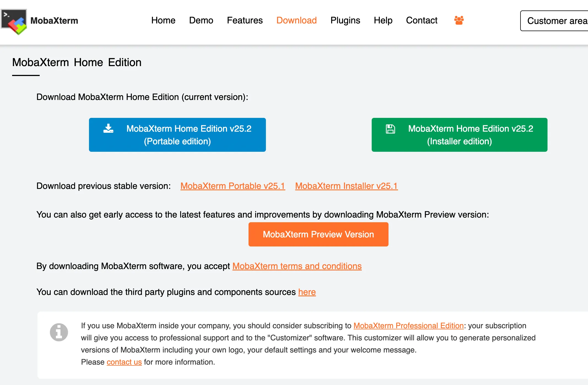Download Home Edition v25.2 Installer edition

459,135
